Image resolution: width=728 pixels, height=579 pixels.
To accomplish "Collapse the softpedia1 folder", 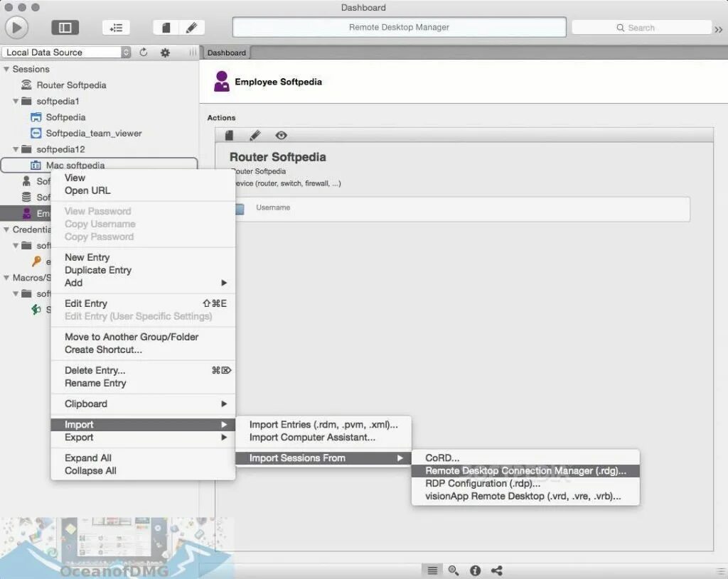I will click(16, 101).
